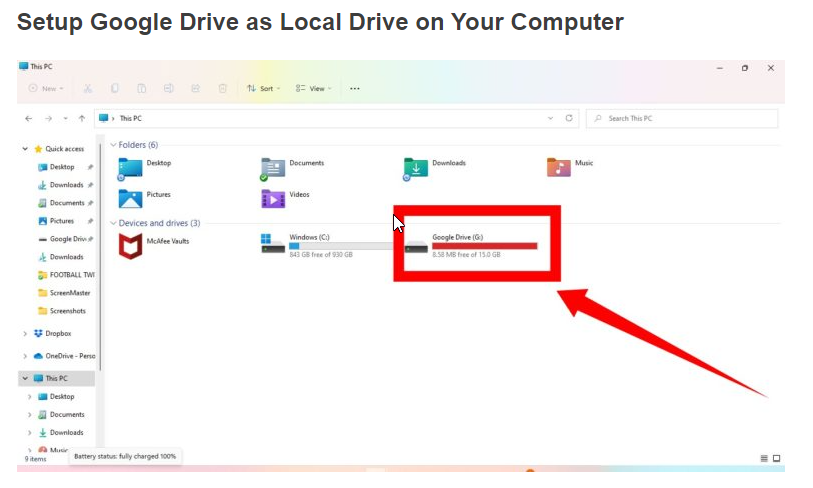Open the View menu
The height and width of the screenshot is (488, 813).
point(313,89)
